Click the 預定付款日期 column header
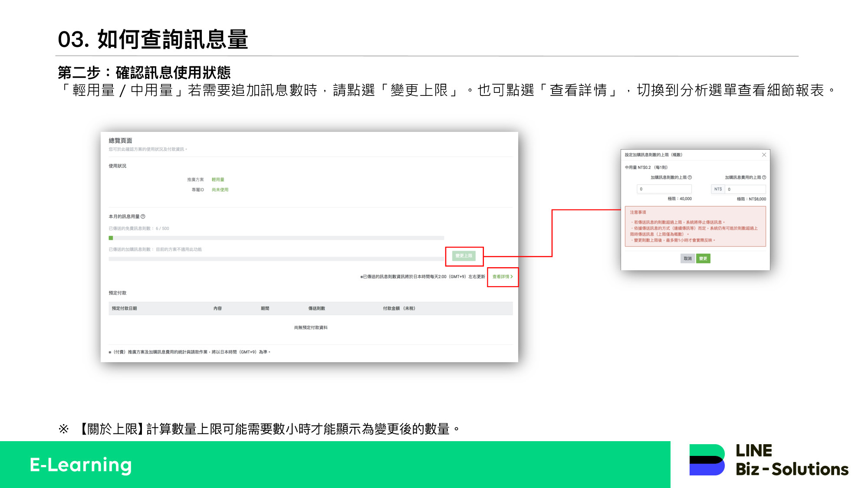Image resolution: width=868 pixels, height=488 pixels. pyautogui.click(x=125, y=308)
